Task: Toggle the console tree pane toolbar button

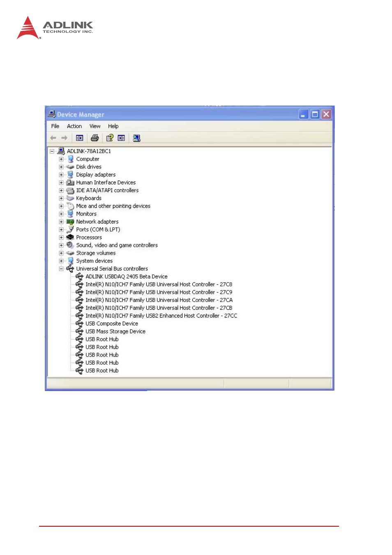Action: coord(80,138)
